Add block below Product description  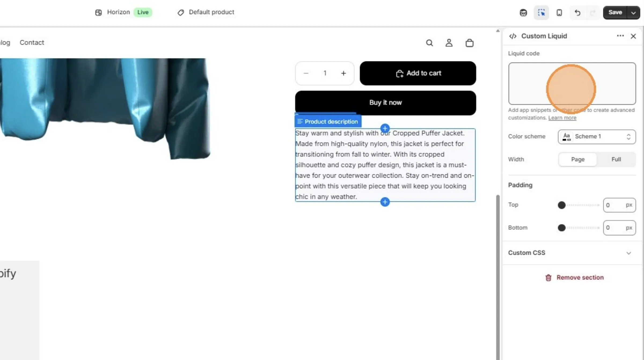tap(385, 202)
